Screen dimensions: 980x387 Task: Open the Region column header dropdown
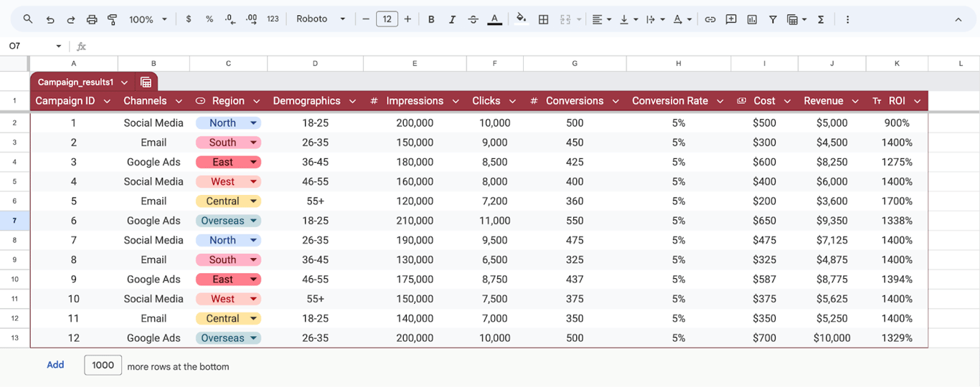pos(256,102)
